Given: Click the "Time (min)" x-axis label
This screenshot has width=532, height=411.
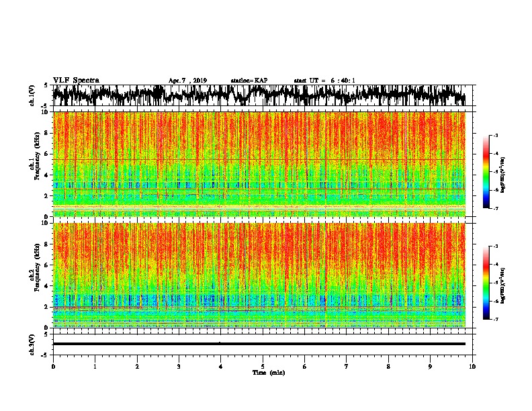Looking at the screenshot, I should tap(269, 373).
